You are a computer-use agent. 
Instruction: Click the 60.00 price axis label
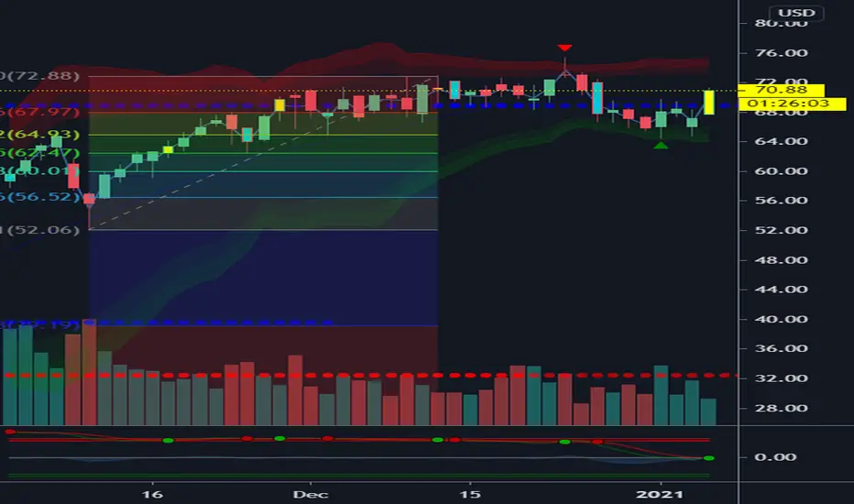pyautogui.click(x=781, y=171)
